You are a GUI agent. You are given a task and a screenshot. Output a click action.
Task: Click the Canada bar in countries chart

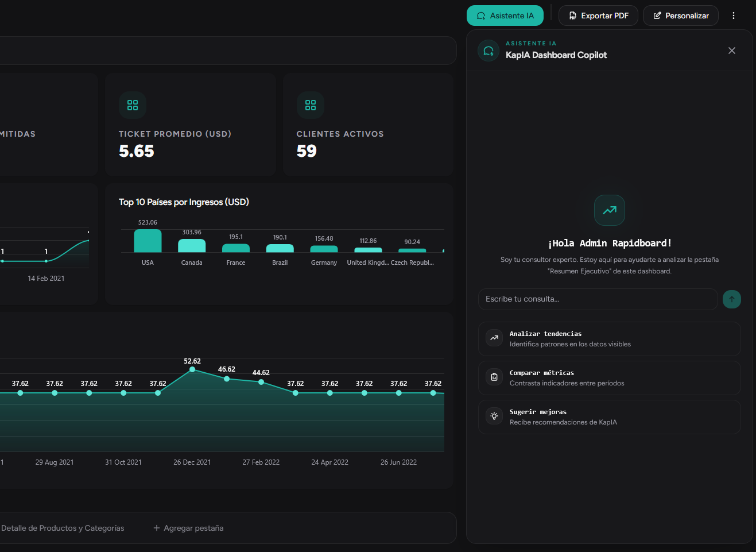(x=192, y=246)
